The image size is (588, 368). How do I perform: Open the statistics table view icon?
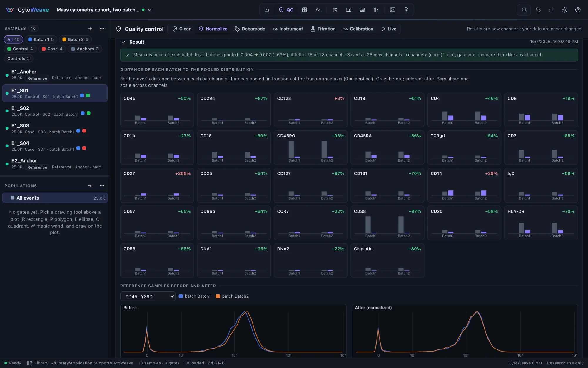coord(348,10)
